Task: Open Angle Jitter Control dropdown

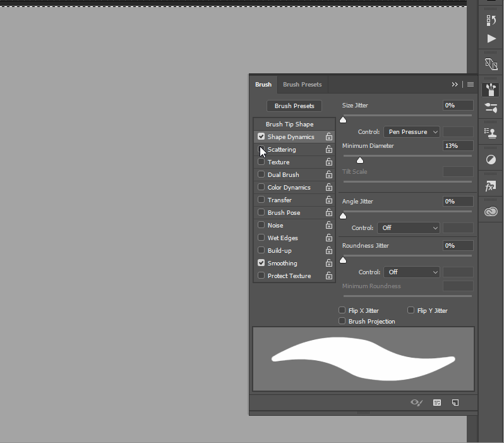Action: (408, 228)
